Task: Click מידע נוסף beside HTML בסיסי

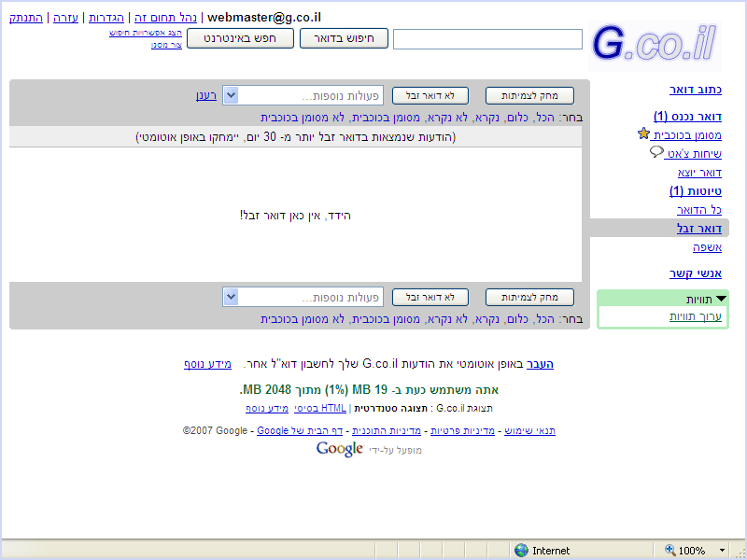Action: click(267, 408)
